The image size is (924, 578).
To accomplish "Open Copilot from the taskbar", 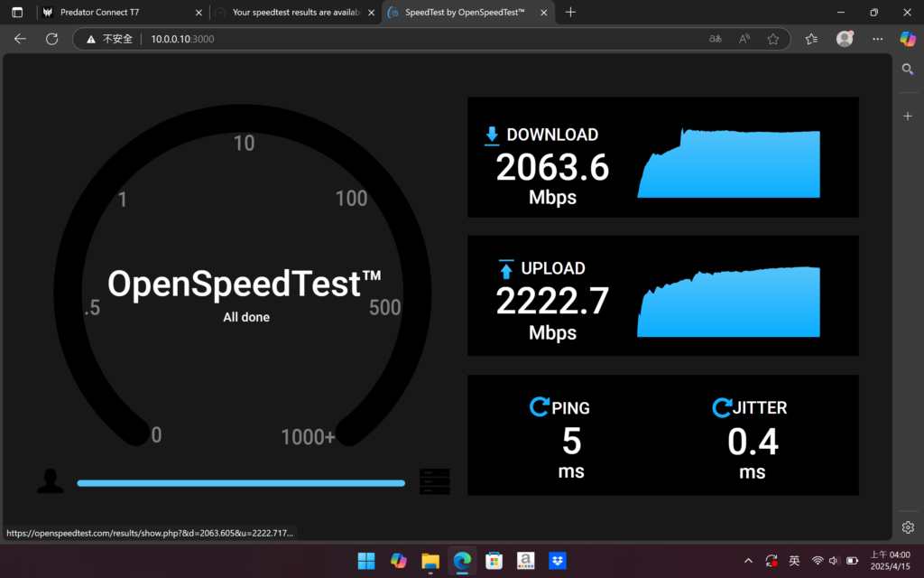I will point(398,560).
